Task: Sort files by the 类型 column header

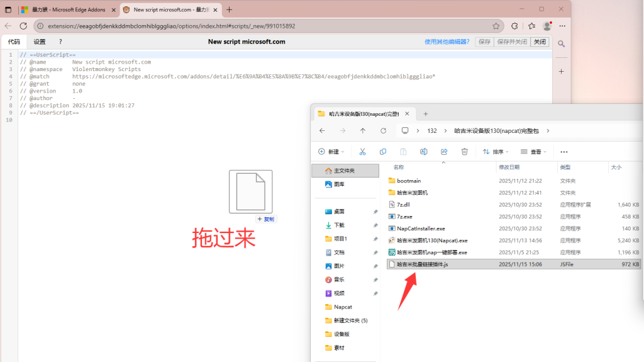Action: (x=565, y=167)
